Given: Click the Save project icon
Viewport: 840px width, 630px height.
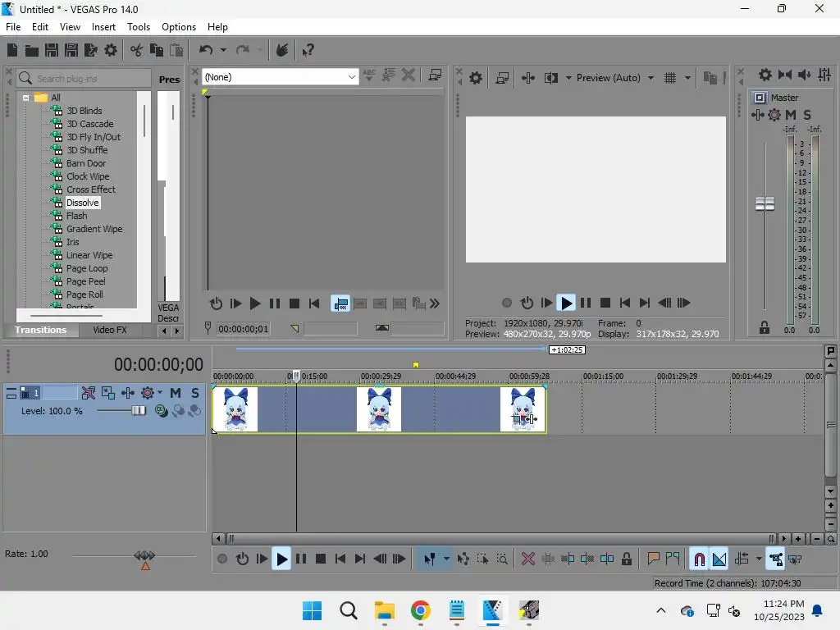Looking at the screenshot, I should click(52, 50).
